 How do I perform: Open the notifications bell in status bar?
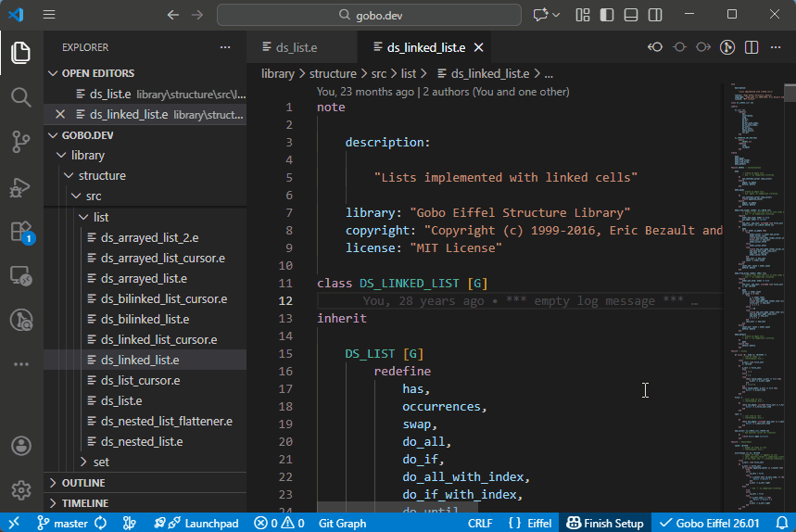[781, 523]
